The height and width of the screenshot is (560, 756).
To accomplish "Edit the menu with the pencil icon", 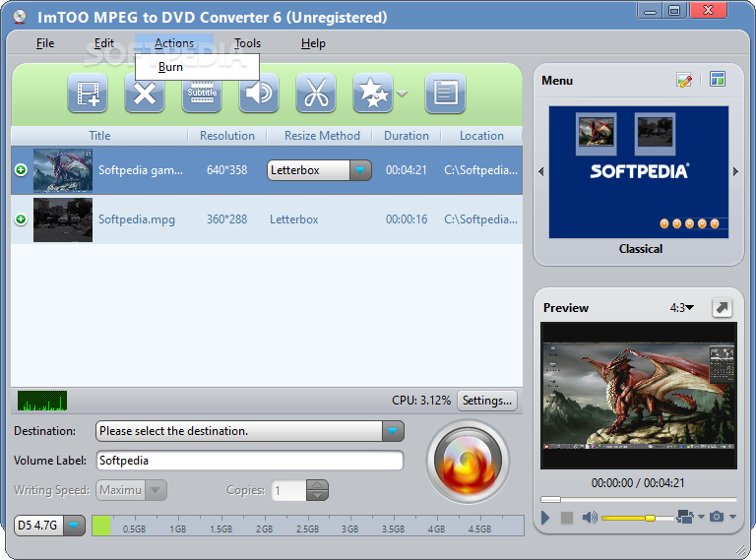I will (684, 80).
